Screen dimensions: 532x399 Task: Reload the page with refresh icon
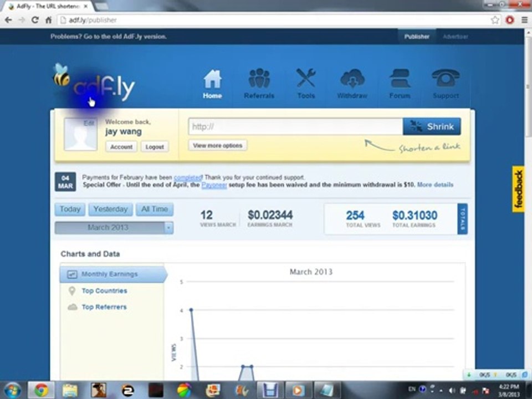pos(35,20)
